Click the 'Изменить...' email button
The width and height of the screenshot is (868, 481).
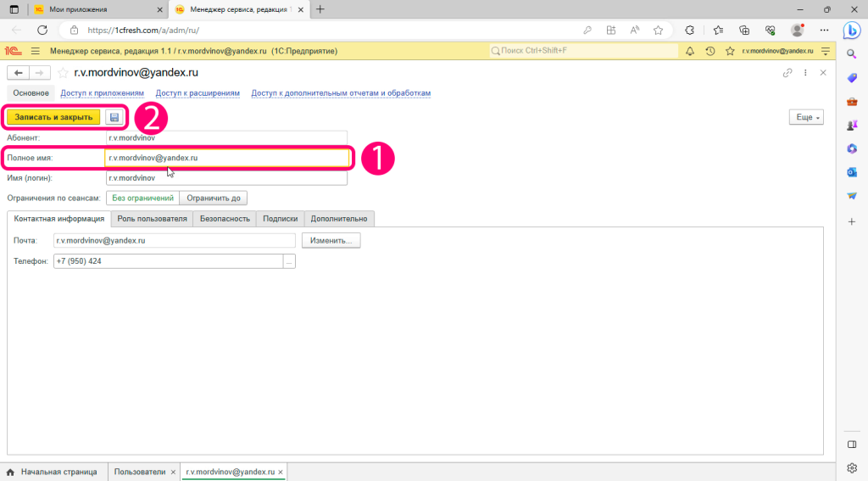[331, 241]
